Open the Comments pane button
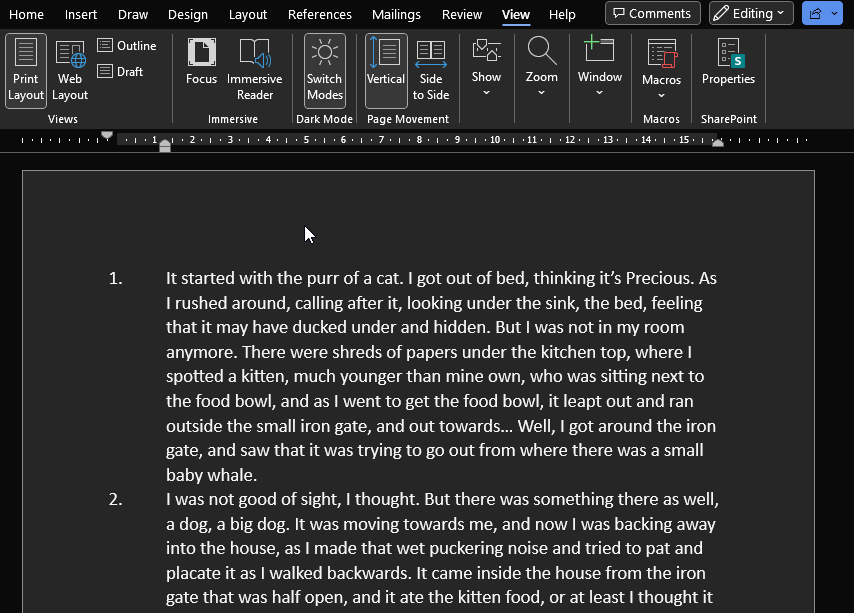 (x=652, y=13)
